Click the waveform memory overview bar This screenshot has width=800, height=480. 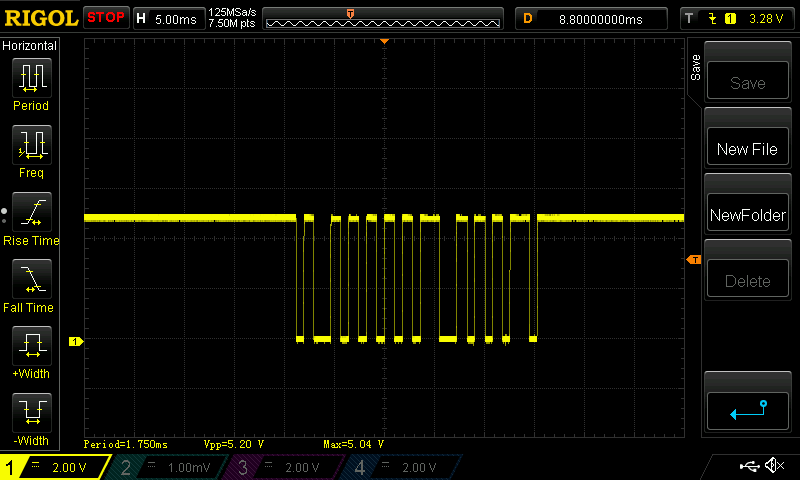[x=383, y=19]
